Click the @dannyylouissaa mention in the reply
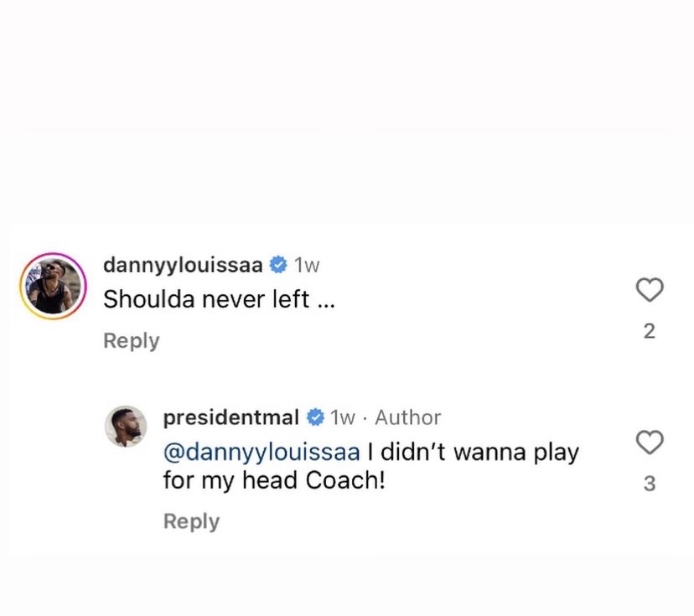The height and width of the screenshot is (616, 694). pos(261,453)
